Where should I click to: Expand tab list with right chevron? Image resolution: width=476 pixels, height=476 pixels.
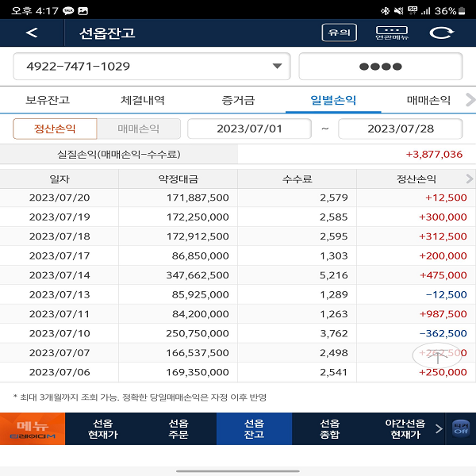[469, 100]
